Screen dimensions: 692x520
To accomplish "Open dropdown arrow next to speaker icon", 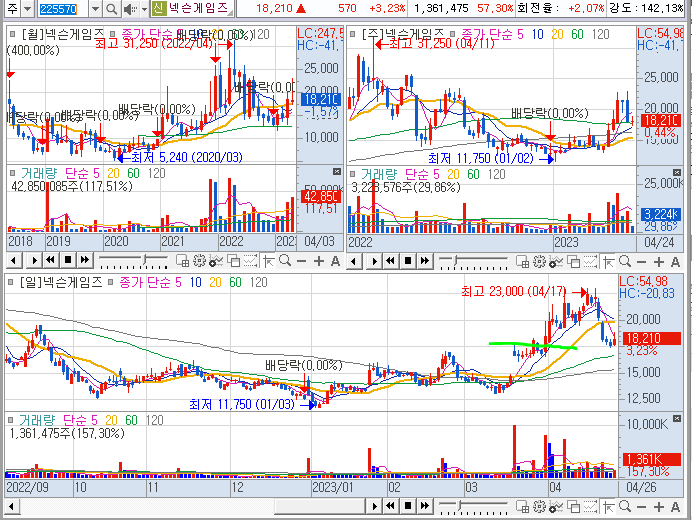I will pyautogui.click(x=144, y=8).
